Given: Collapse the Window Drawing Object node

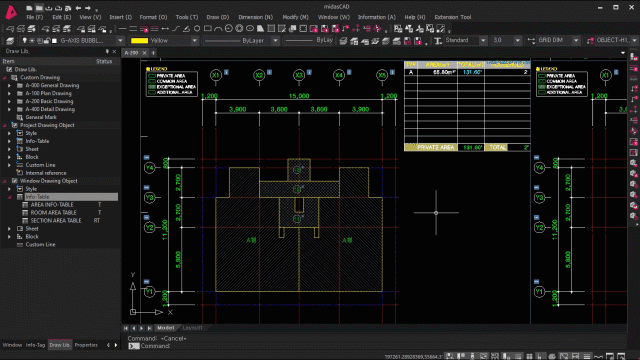Looking at the screenshot, I should click(x=4, y=181).
